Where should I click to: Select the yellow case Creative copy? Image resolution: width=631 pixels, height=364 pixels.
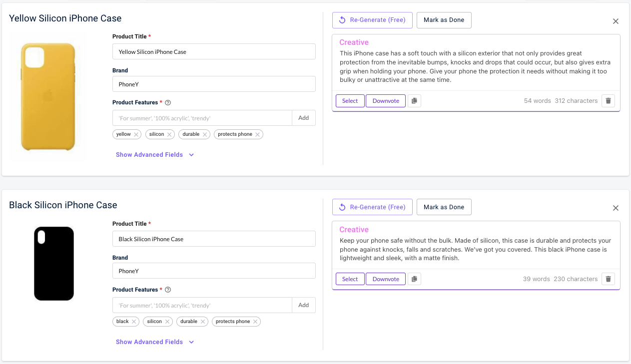point(350,100)
